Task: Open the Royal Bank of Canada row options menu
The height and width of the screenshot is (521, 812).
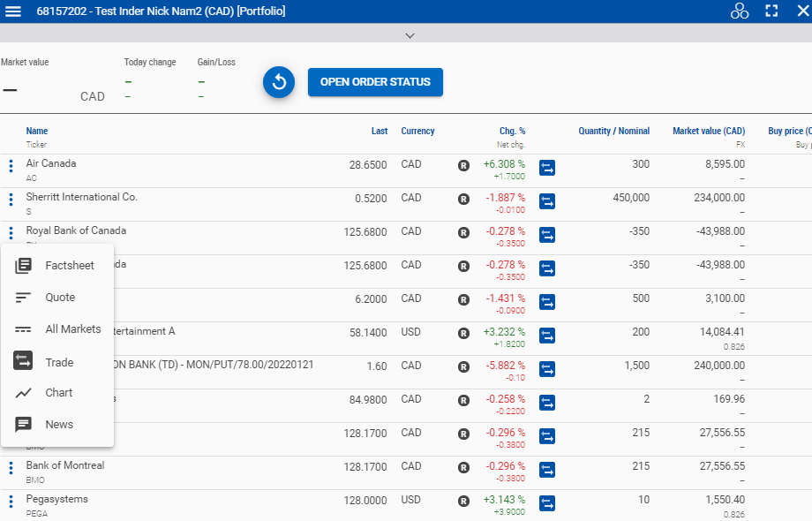Action: point(11,232)
